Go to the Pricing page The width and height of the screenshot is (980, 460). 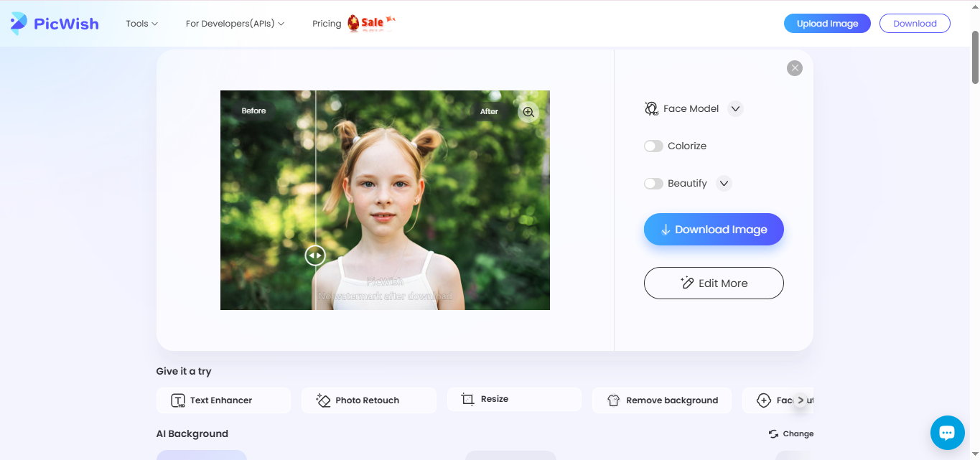point(327,23)
